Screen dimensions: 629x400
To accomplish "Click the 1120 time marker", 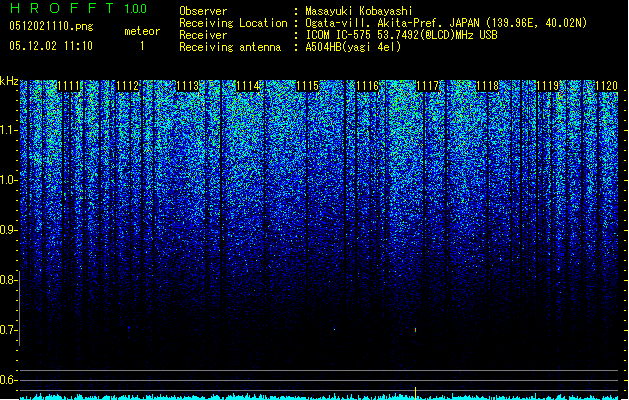I will [607, 86].
